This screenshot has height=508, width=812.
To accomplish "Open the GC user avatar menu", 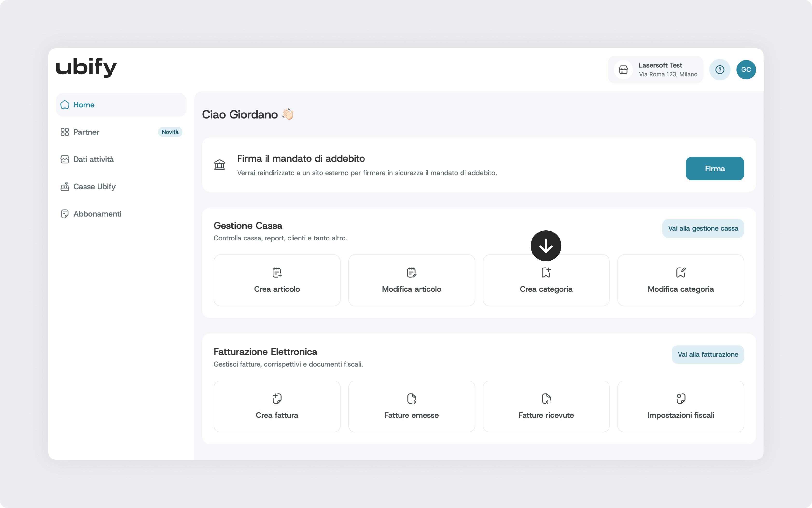I will (746, 70).
